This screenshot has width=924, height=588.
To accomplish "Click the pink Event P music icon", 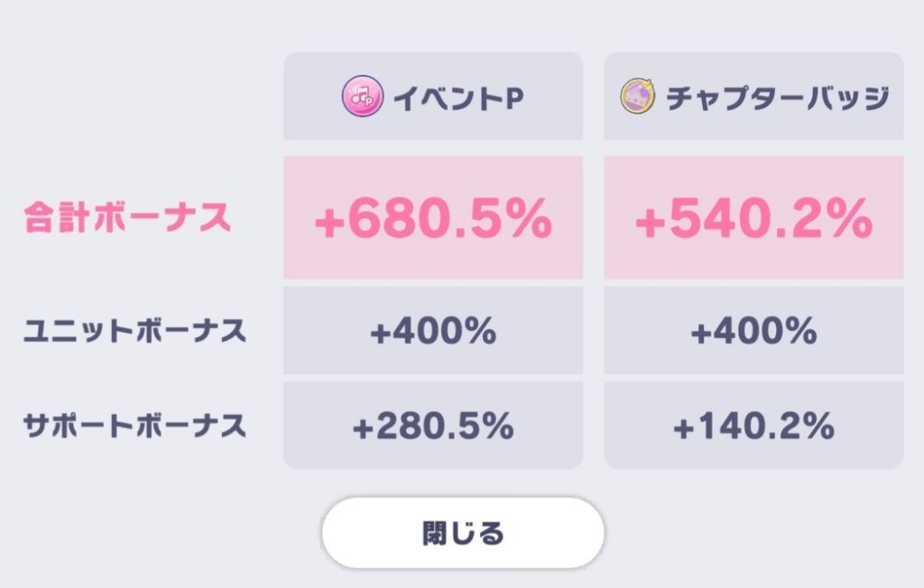I will [363, 96].
